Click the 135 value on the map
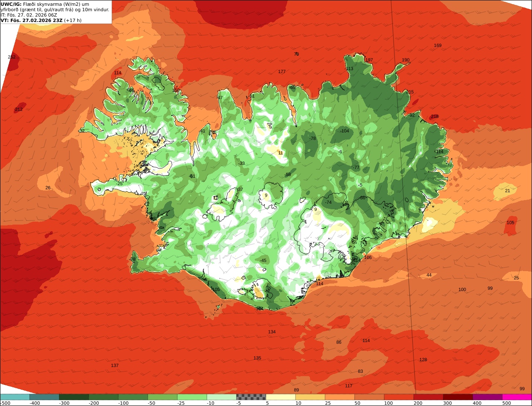Image resolution: width=532 pixels, height=406 pixels. tap(257, 358)
